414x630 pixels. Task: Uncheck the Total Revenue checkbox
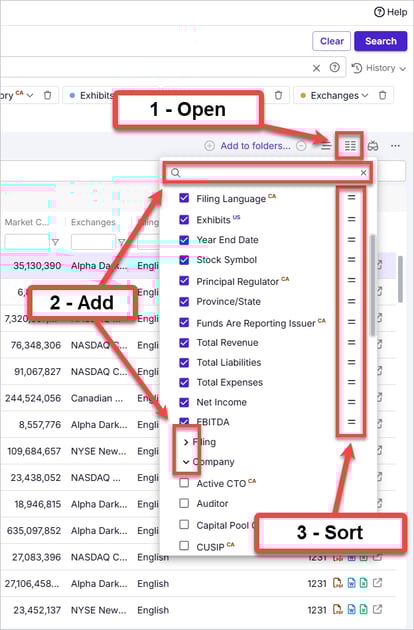click(x=184, y=343)
